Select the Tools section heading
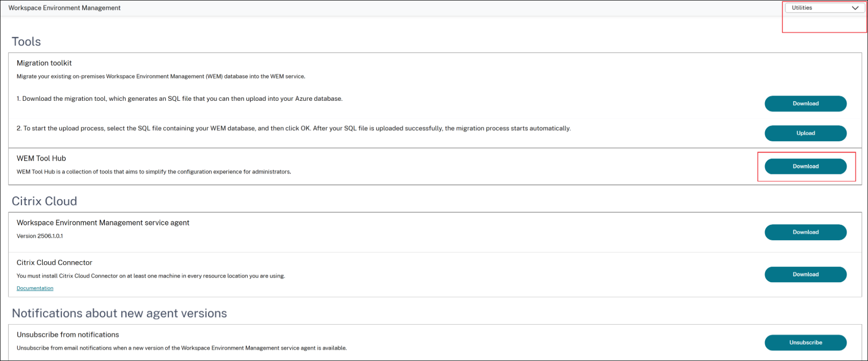This screenshot has height=361, width=868. point(26,42)
